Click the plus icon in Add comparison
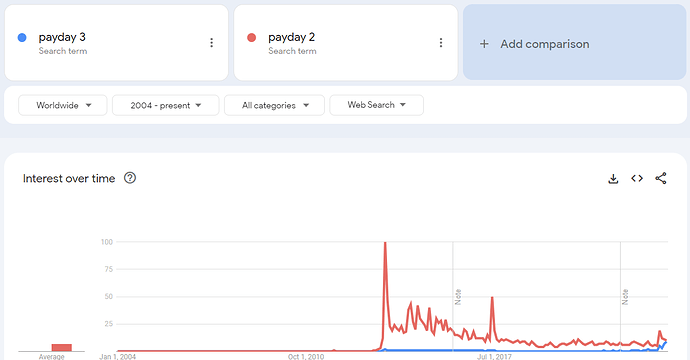The width and height of the screenshot is (690, 360). click(x=484, y=44)
